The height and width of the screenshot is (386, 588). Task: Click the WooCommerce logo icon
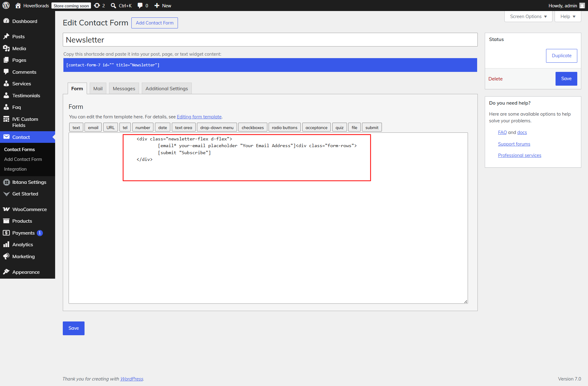(6, 209)
